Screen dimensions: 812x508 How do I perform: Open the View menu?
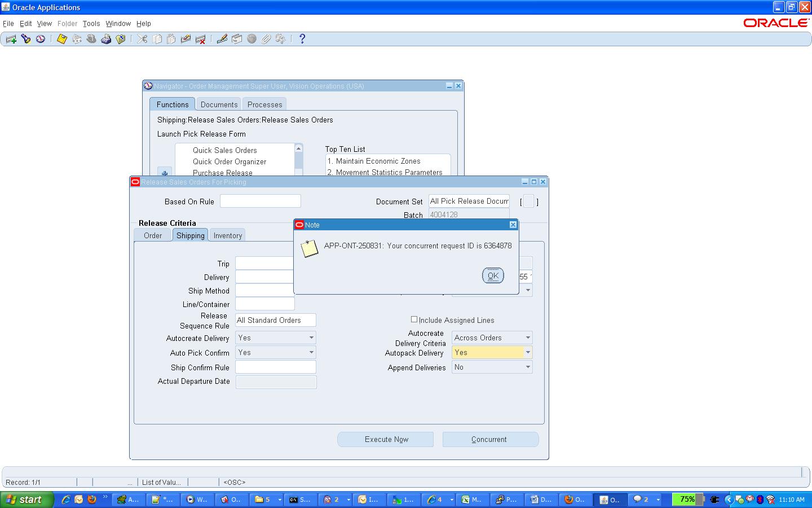(x=45, y=24)
